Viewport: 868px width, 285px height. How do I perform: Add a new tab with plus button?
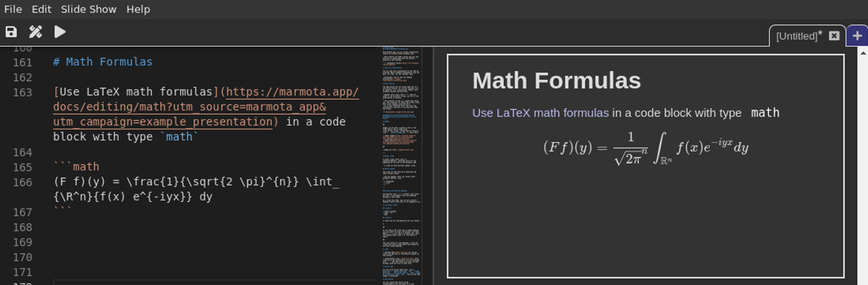[x=857, y=36]
